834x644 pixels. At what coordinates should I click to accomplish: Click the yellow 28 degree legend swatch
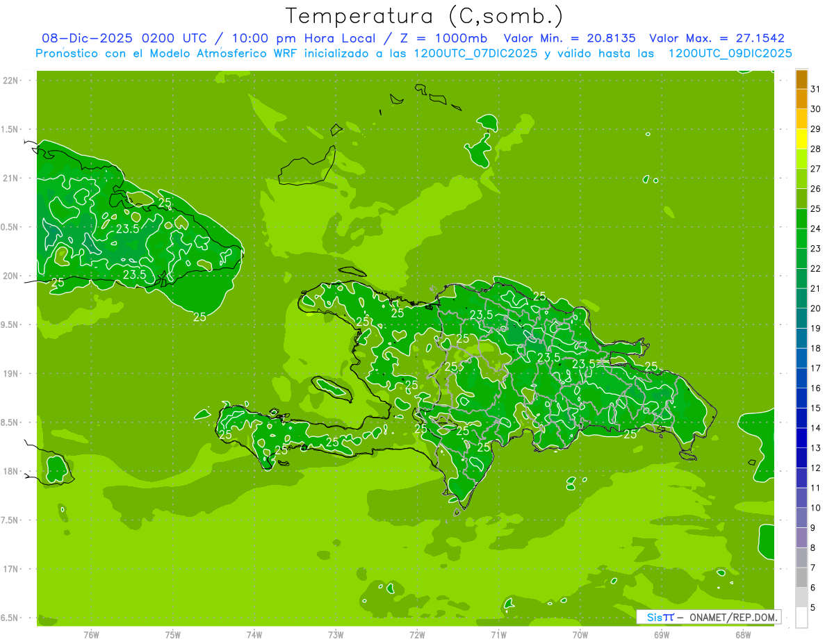801,140
